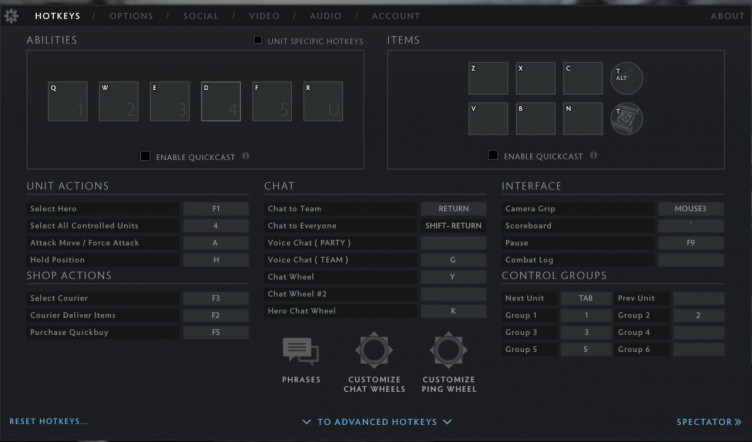752x442 pixels.
Task: Click the info icon beside abilities quickcast
Action: [246, 156]
